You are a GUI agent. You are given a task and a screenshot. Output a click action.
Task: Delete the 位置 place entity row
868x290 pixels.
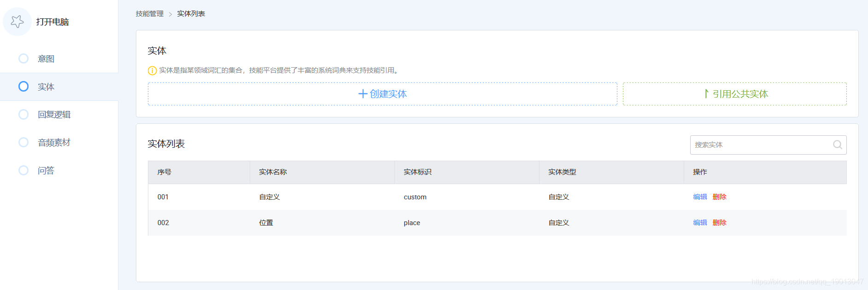719,223
